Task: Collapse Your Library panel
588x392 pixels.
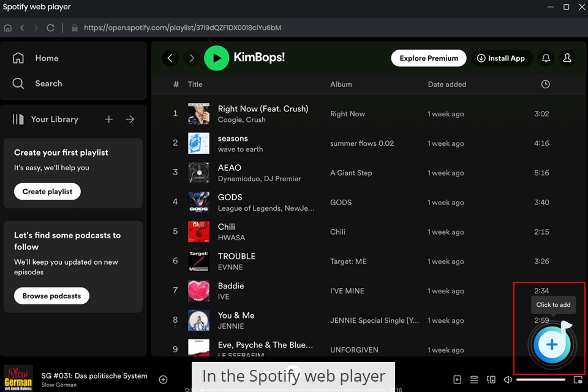Action: [x=45, y=119]
